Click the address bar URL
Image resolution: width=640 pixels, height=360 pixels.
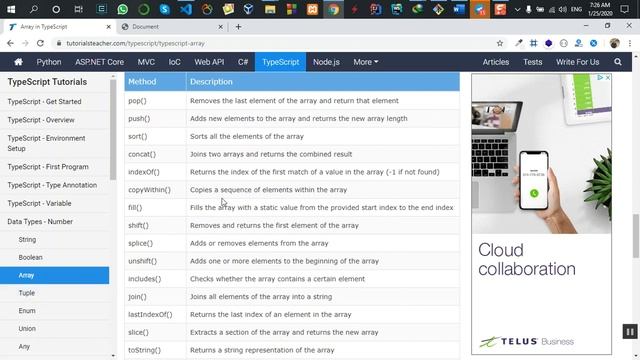[136, 43]
